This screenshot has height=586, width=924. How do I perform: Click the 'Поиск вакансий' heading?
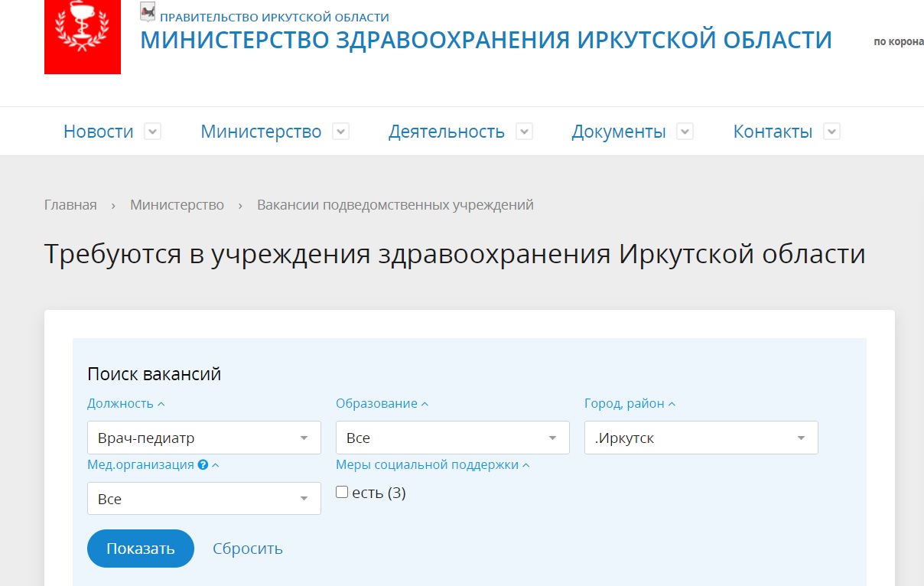click(x=155, y=374)
